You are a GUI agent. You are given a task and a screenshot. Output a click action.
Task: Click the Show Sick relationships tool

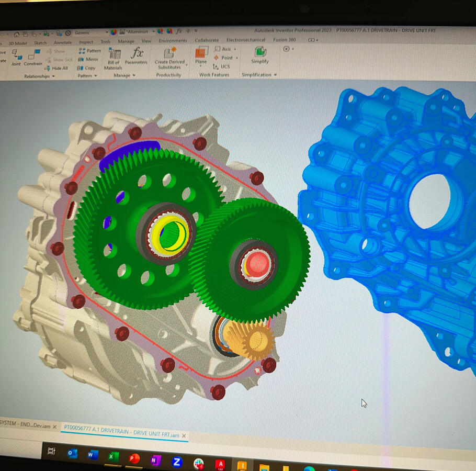(x=60, y=60)
